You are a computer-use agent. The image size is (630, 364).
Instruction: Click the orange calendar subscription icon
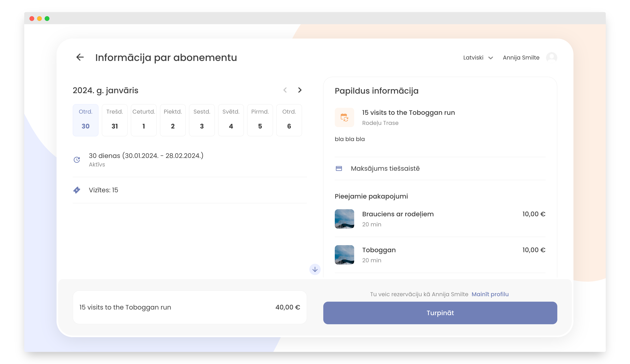(x=344, y=117)
